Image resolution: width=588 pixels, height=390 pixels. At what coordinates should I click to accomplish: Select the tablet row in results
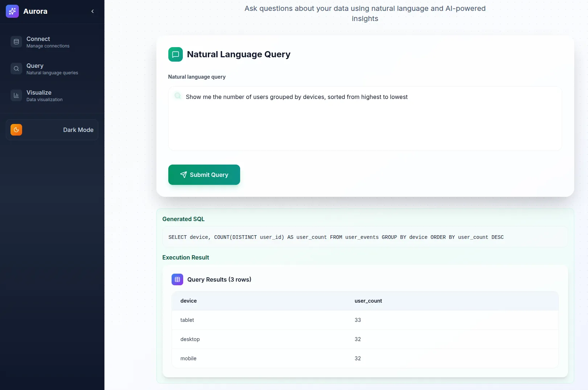click(365, 320)
